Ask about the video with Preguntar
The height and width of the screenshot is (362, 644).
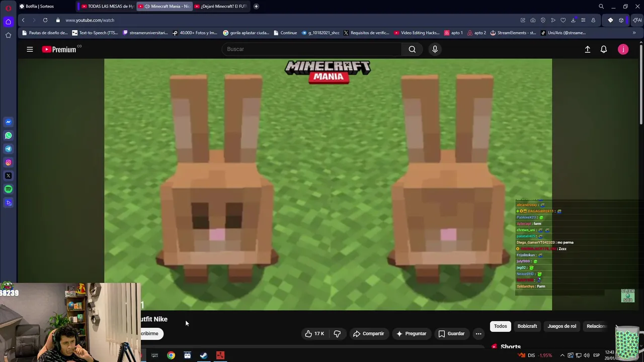[x=411, y=334]
